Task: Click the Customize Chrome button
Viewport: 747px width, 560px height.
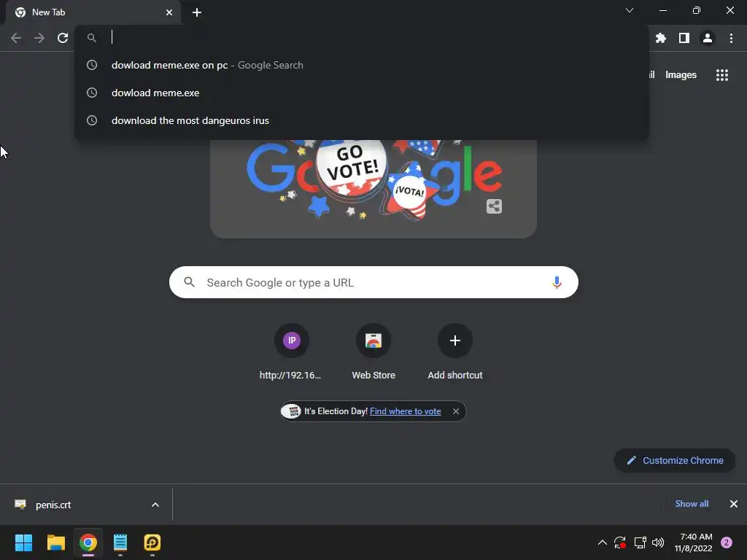Action: click(x=675, y=461)
